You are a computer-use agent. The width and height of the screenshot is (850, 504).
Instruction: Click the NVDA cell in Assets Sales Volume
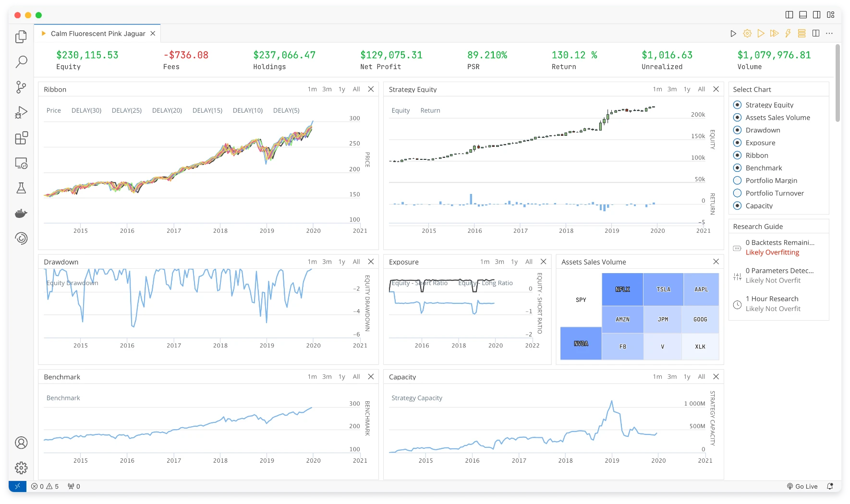point(581,344)
